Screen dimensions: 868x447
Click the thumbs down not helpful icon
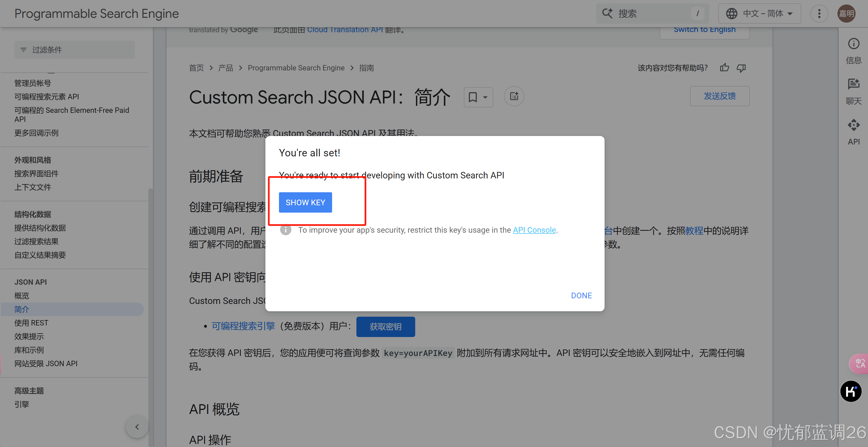741,68
